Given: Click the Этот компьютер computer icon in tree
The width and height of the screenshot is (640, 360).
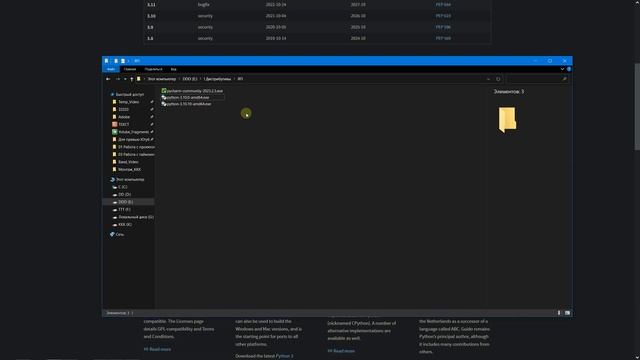Looking at the screenshot, I should pos(112,179).
